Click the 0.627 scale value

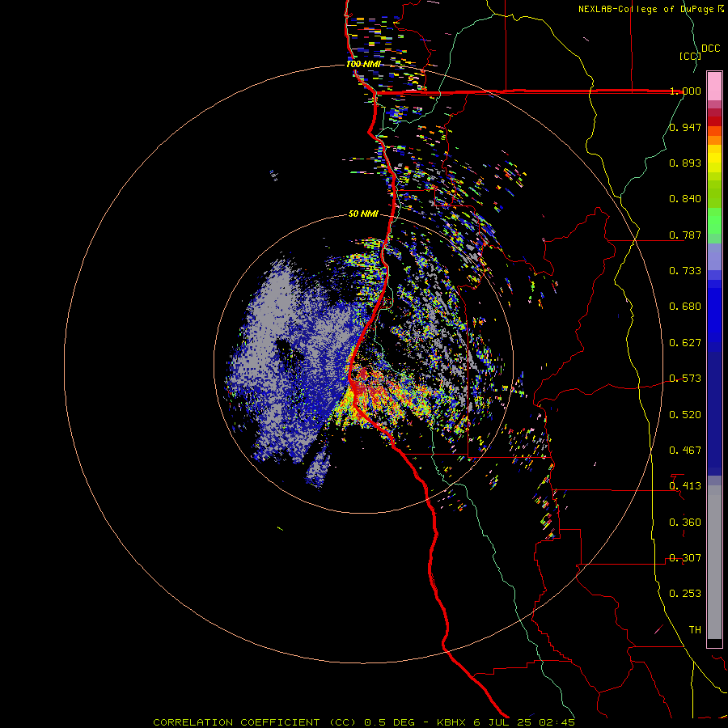pos(685,343)
